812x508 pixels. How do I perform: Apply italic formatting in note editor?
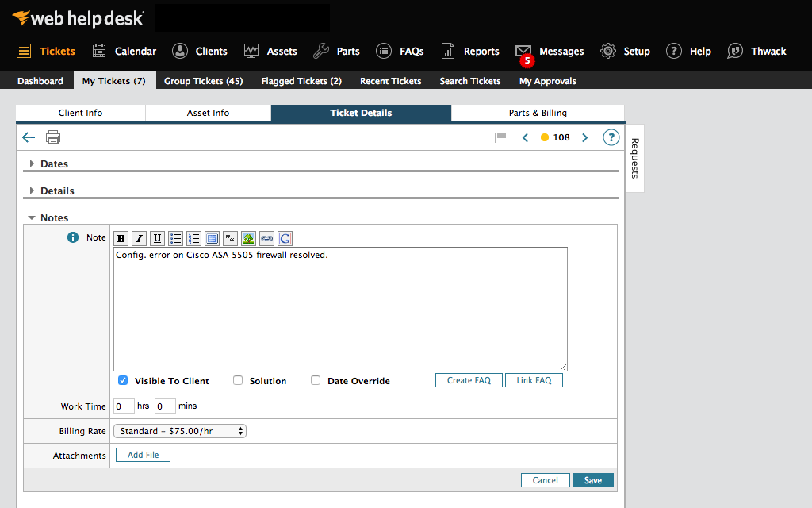139,238
